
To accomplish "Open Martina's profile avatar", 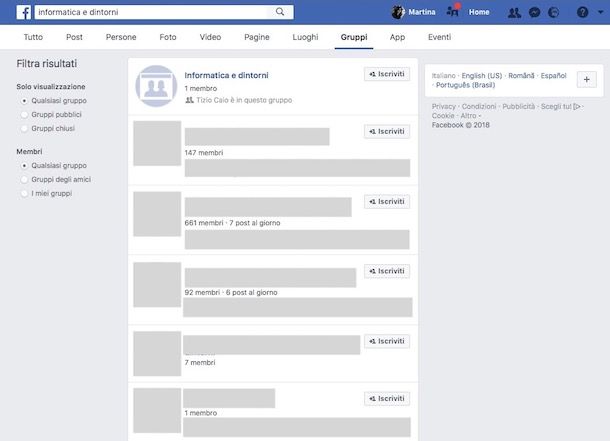I will pos(398,12).
